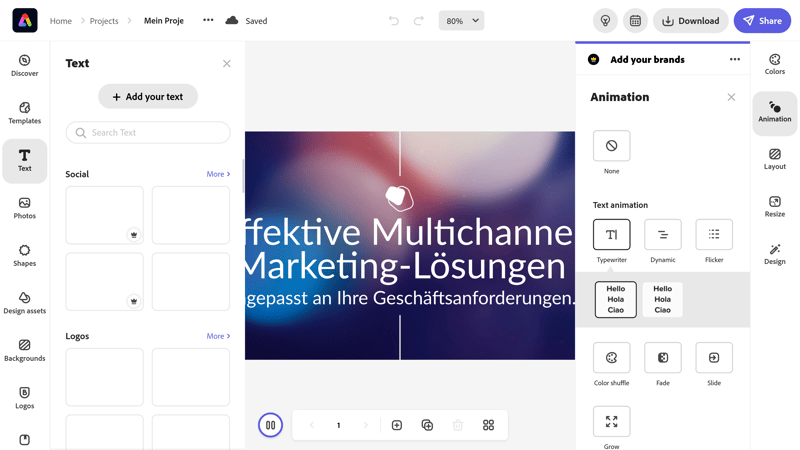Image resolution: width=800 pixels, height=450 pixels.
Task: Open the Templates tab in sidebar
Action: point(24,113)
